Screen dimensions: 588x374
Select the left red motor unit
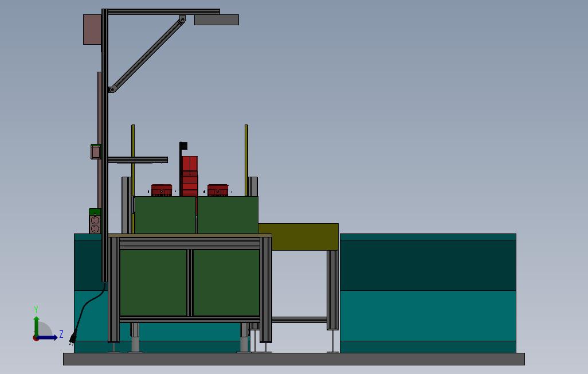(x=162, y=190)
